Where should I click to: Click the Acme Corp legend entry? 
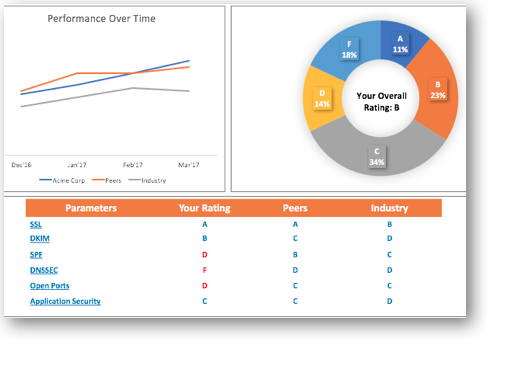tap(62, 180)
